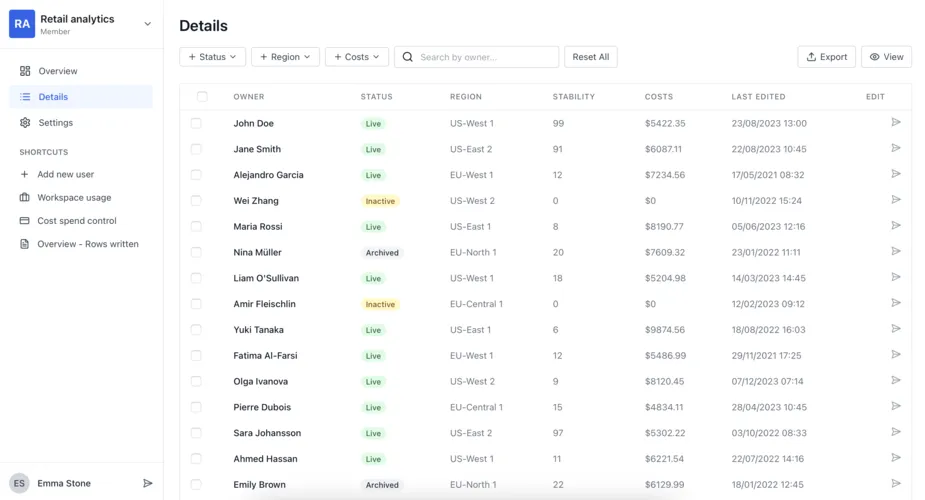Image resolution: width=925 pixels, height=500 pixels.
Task: Click the View button
Action: pyautogui.click(x=886, y=57)
